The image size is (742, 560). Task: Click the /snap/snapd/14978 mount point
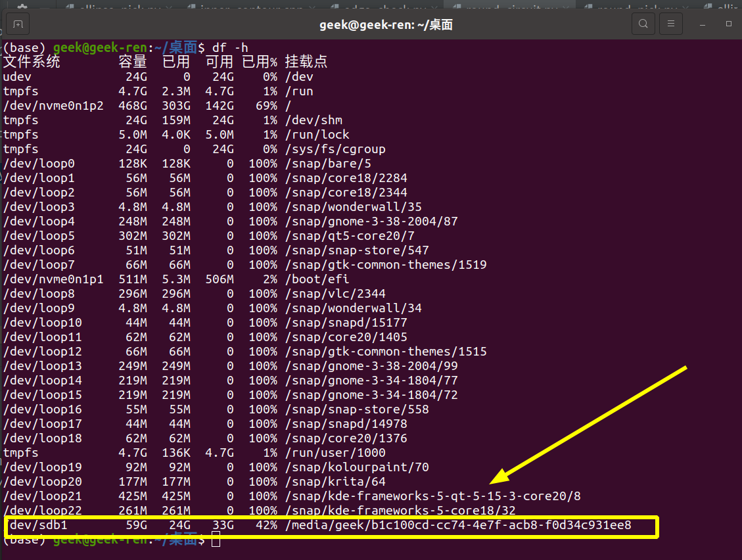tap(346, 424)
